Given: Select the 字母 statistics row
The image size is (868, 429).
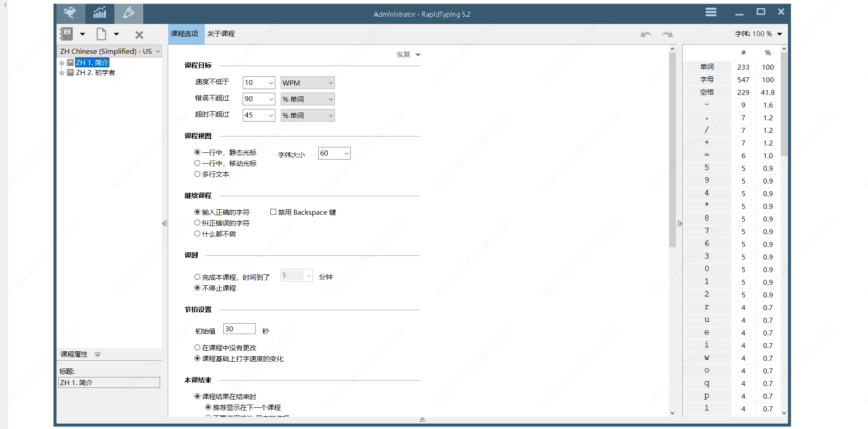Looking at the screenshot, I should 731,80.
